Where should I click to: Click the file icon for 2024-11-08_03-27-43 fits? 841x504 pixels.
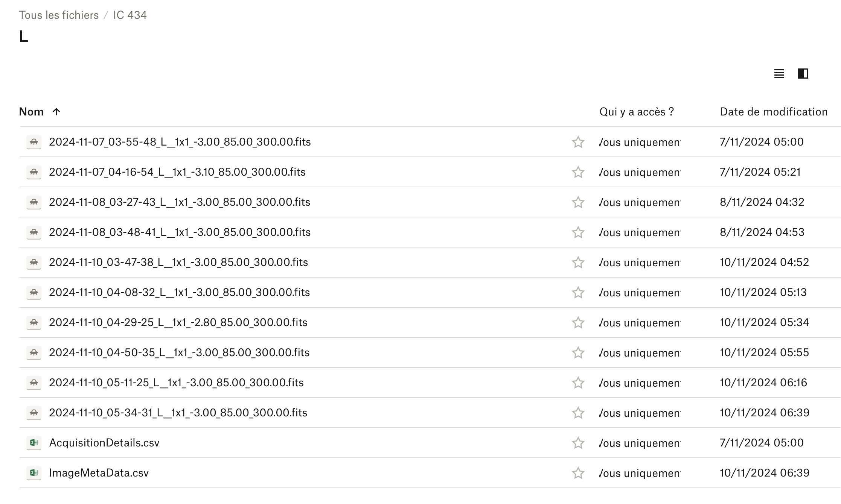click(34, 202)
